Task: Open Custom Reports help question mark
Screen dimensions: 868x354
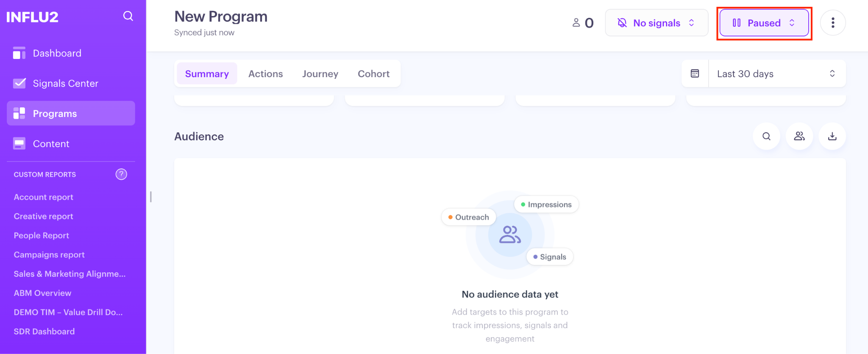Action: (x=121, y=174)
